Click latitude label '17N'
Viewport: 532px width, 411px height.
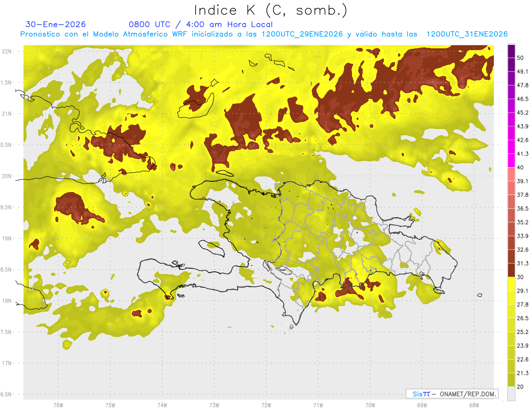7,363
